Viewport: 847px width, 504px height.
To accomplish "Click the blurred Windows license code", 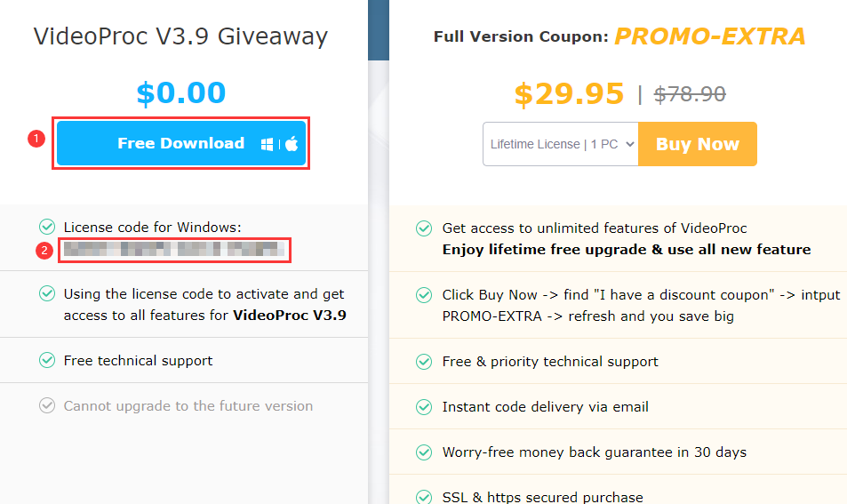I will pyautogui.click(x=175, y=251).
